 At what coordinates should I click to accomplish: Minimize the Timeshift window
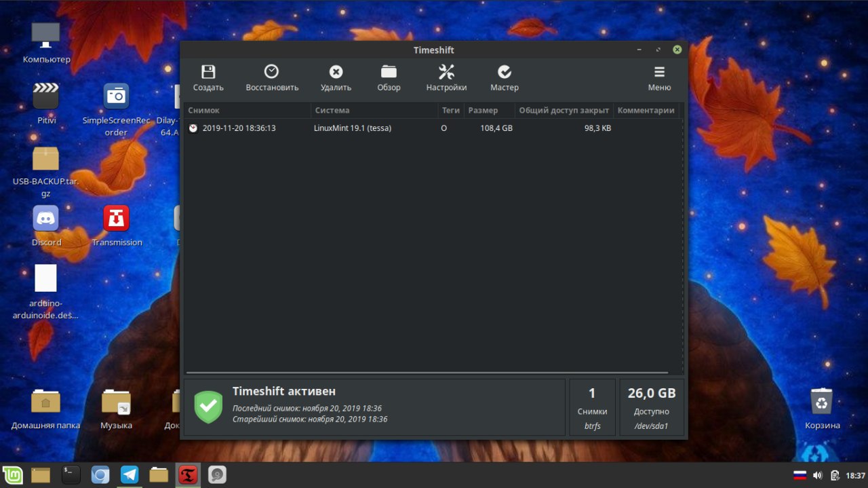coord(639,50)
